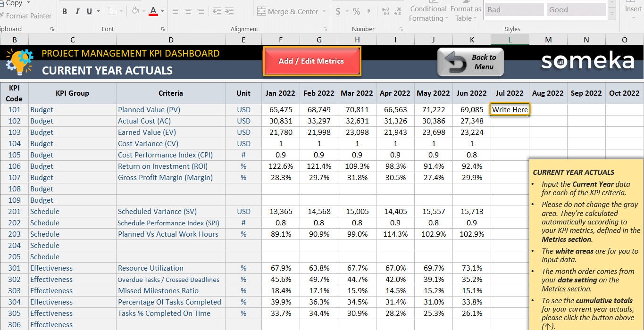Open Clipboard dialog launcher
This screenshot has height=330, width=644.
(52, 29)
